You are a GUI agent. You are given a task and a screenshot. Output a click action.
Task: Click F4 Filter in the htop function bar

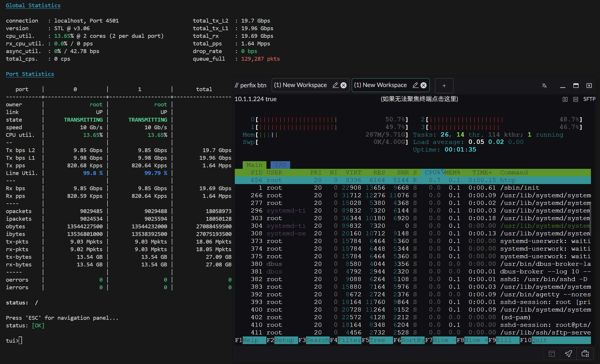(346, 340)
